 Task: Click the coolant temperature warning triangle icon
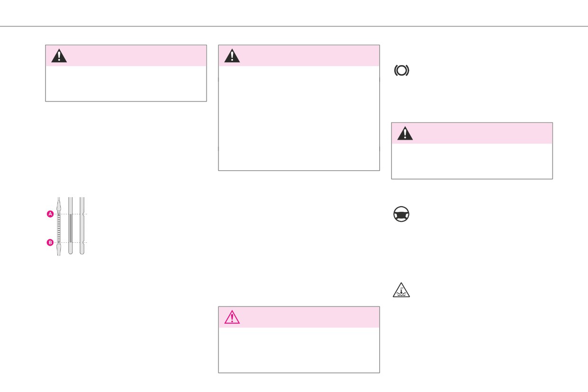tap(401, 289)
